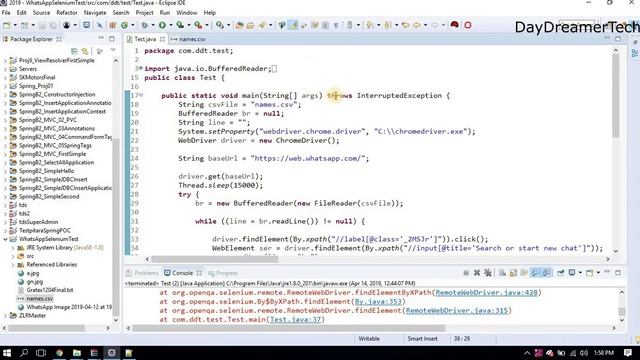Viewport: 640px width, 360px height.
Task: Open the File menu
Action: 6,13
